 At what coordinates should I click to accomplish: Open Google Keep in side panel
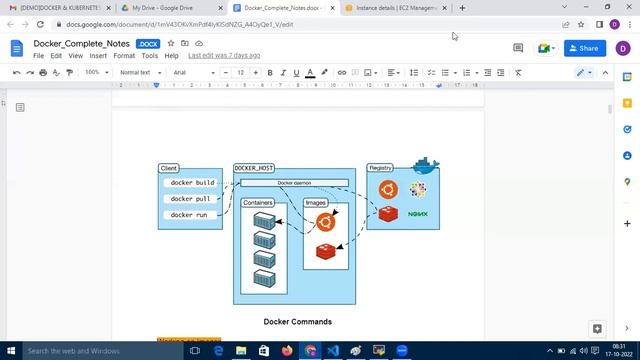click(x=627, y=103)
